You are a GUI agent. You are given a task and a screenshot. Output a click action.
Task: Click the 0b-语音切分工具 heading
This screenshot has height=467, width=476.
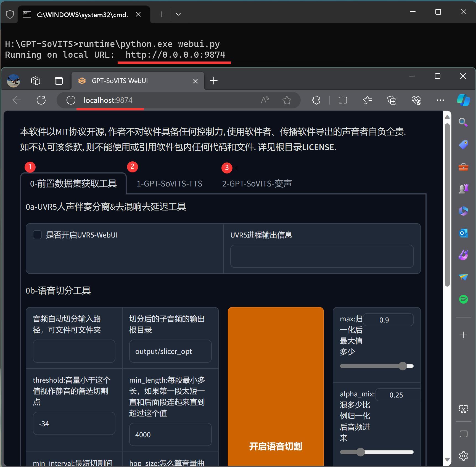58,290
